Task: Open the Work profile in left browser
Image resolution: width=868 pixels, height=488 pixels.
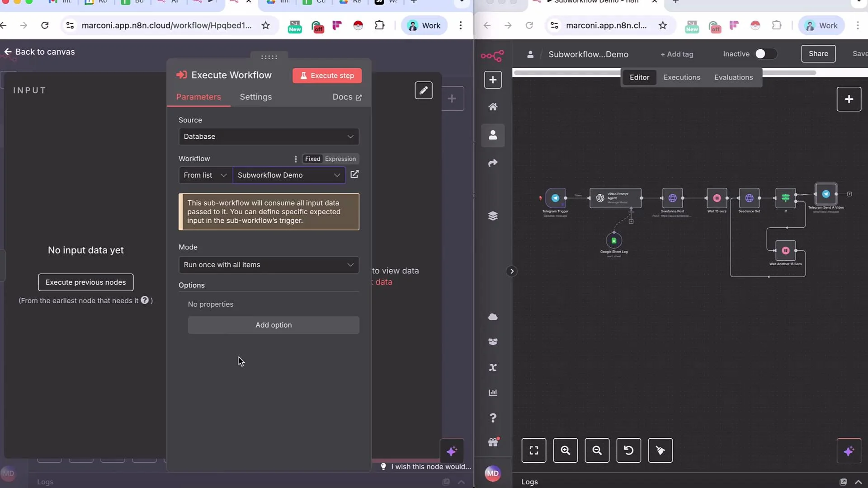Action: coord(424,26)
